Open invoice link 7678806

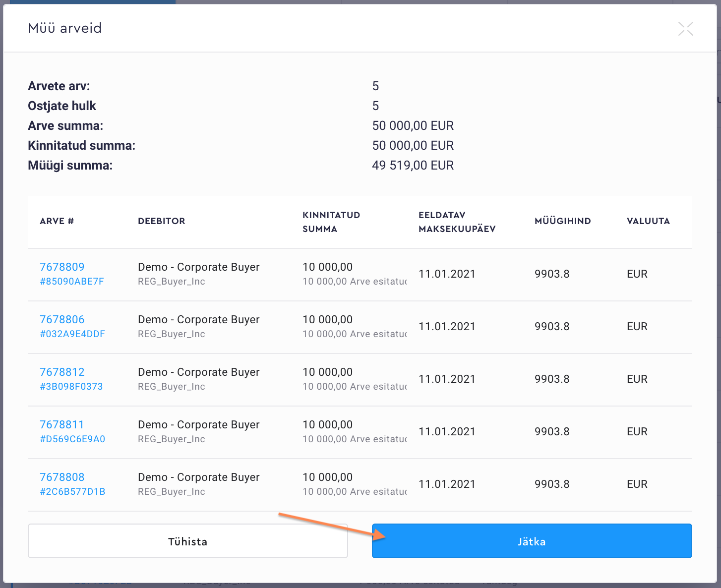62,320
